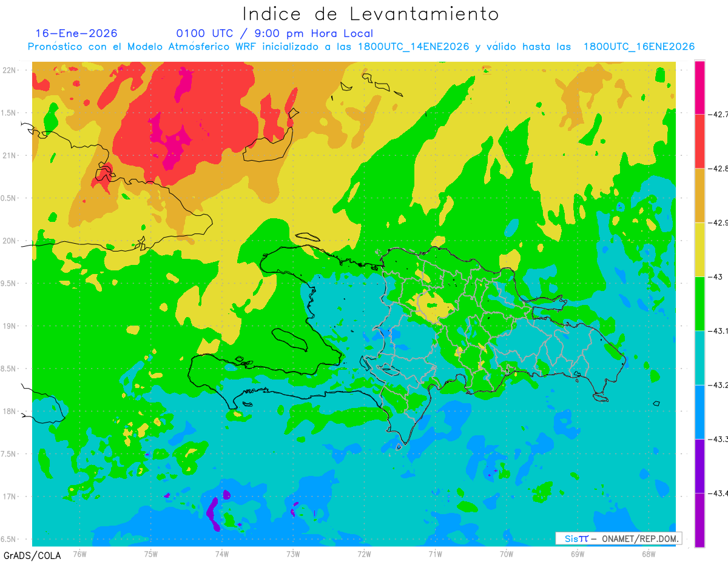Select the violet legend swatch below -43.4
This screenshot has width=728, height=562.
[x=699, y=520]
